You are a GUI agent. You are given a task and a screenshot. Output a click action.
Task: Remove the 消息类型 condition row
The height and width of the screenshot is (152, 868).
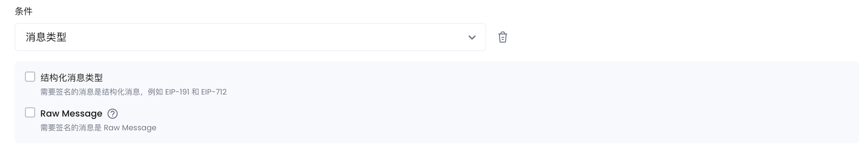click(x=502, y=37)
